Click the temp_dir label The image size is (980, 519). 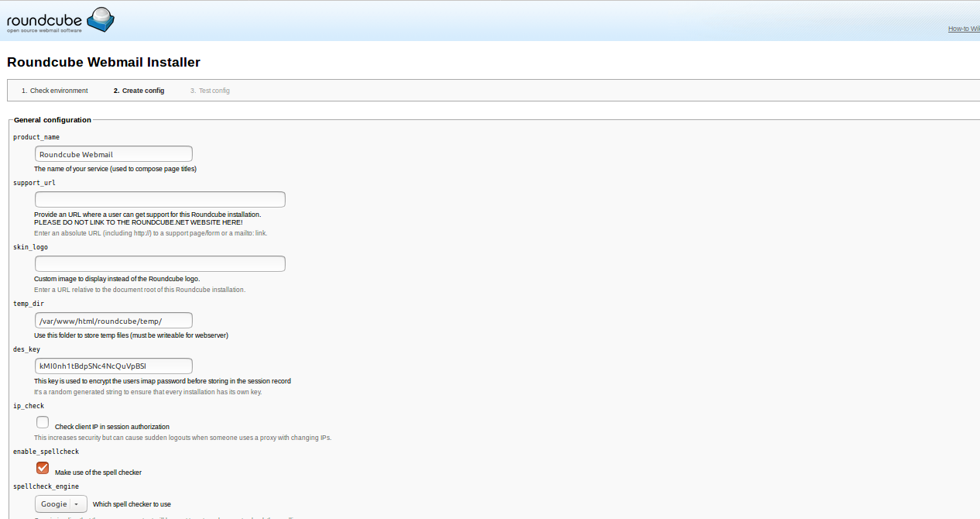point(29,304)
